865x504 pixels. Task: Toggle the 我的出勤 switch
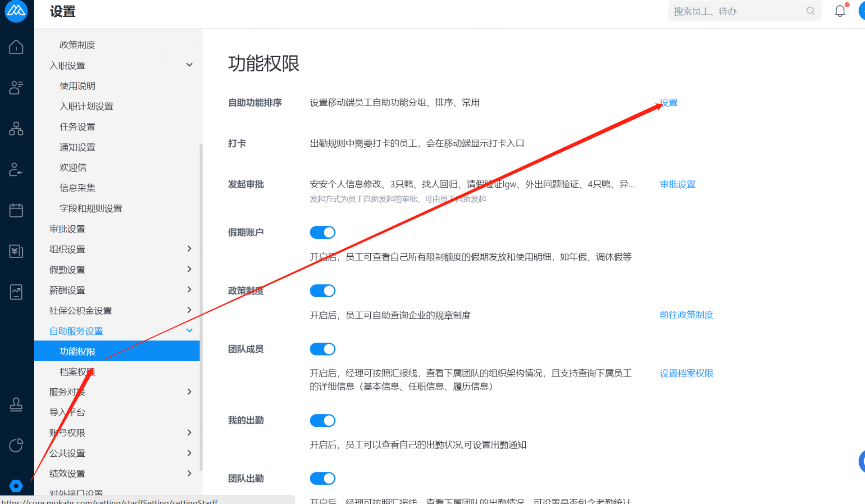[x=323, y=421]
